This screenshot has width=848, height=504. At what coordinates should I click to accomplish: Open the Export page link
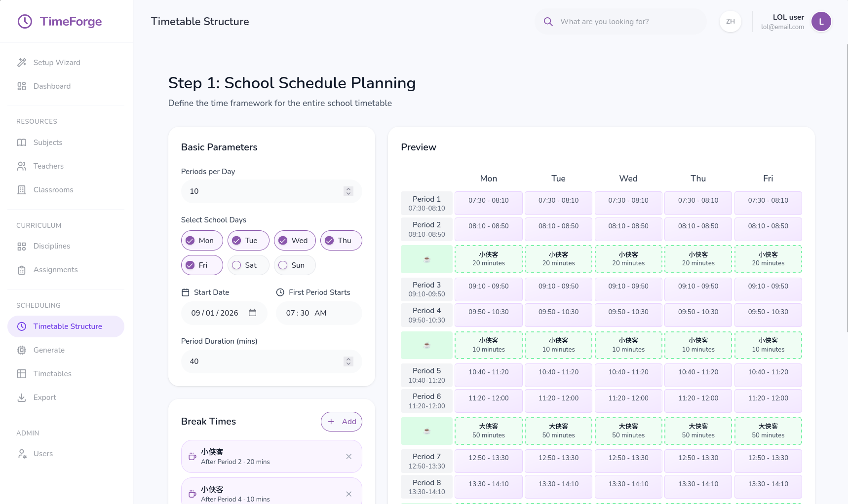(x=44, y=397)
